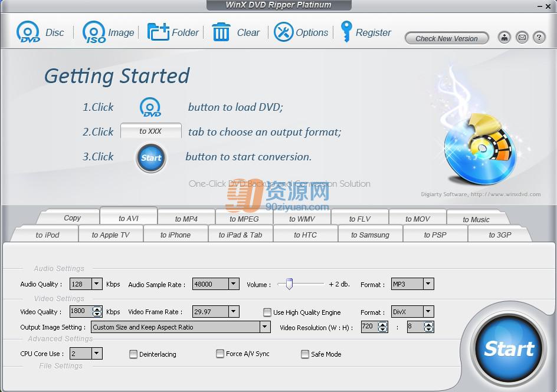Click the resolution height spinner arrows
Screen dimensions: 557x392
pyautogui.click(x=429, y=327)
